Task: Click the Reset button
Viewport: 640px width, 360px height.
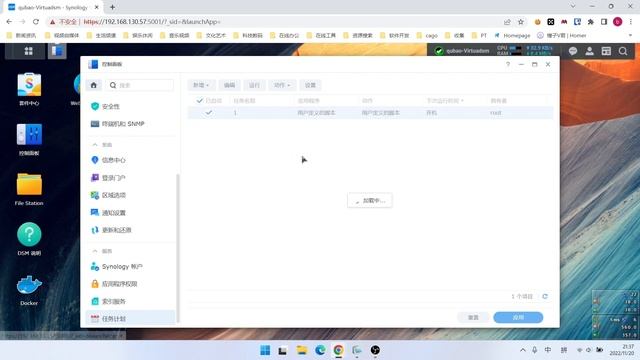Action: click(473, 317)
